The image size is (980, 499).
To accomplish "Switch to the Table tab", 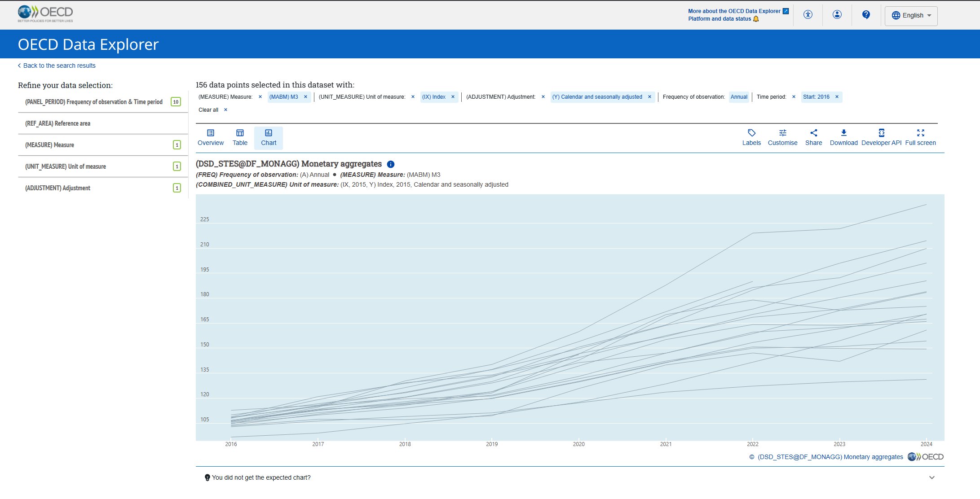I will click(x=240, y=138).
